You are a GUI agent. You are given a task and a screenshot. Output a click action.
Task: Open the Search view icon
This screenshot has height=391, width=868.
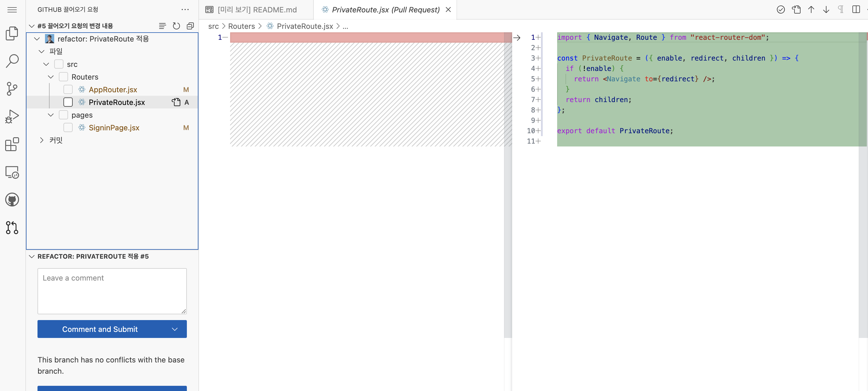12,61
